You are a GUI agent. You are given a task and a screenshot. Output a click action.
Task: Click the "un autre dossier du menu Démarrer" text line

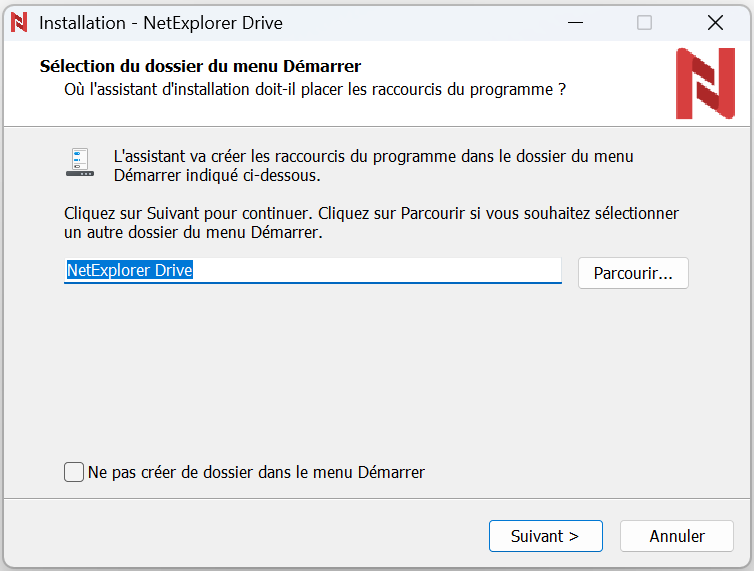(193, 233)
